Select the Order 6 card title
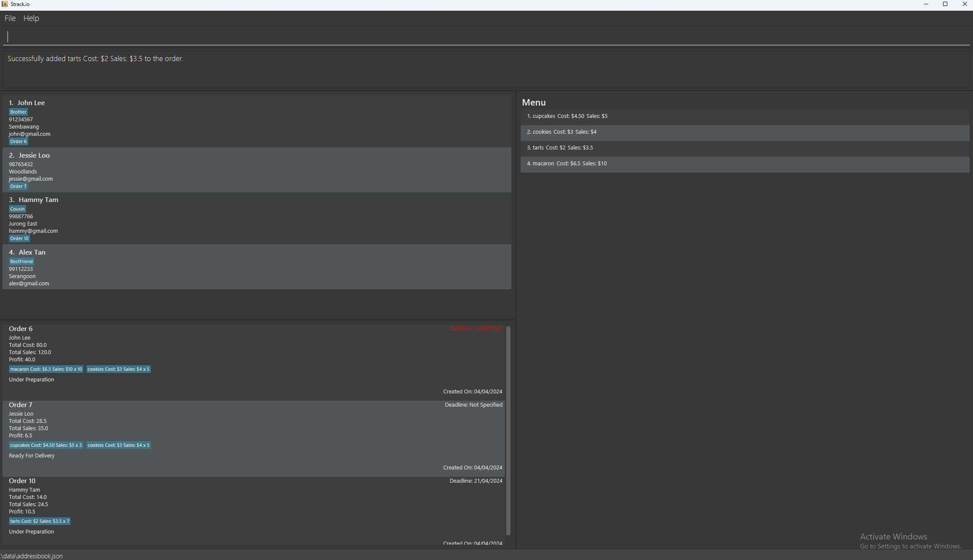The height and width of the screenshot is (560, 973). tap(21, 329)
